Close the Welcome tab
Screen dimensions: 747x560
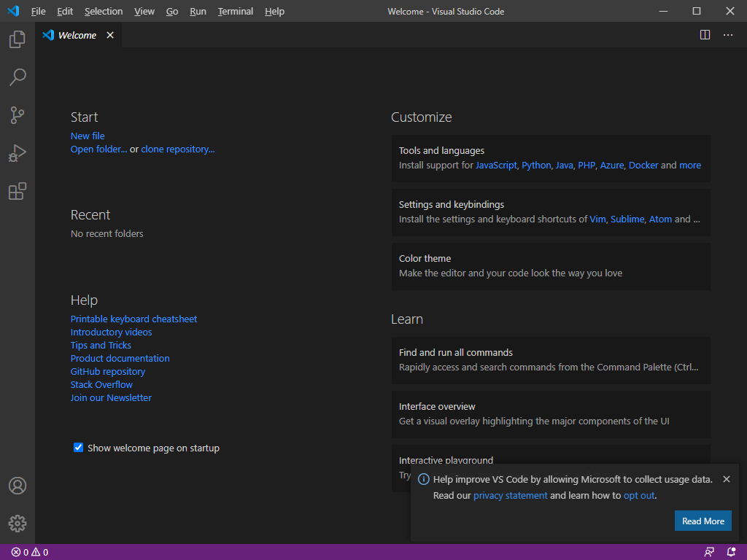pyautogui.click(x=110, y=35)
